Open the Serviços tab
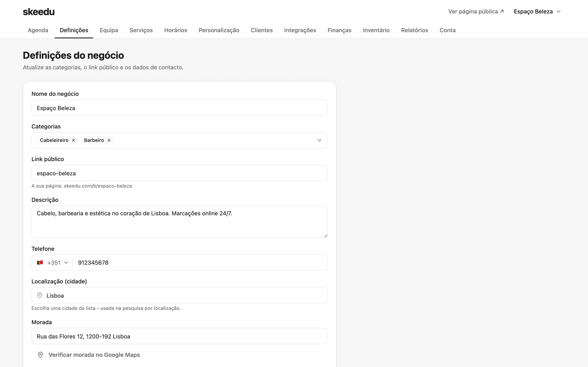The width and height of the screenshot is (588, 367). (x=141, y=30)
